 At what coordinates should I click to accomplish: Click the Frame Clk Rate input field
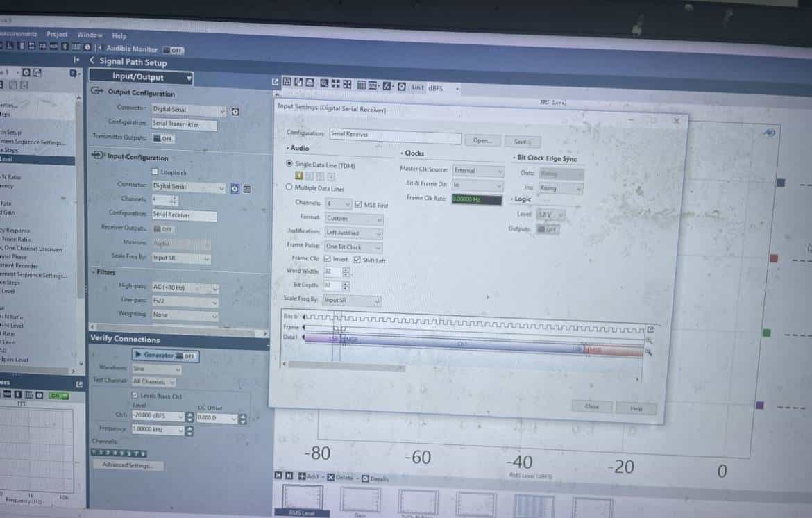pyautogui.click(x=476, y=199)
